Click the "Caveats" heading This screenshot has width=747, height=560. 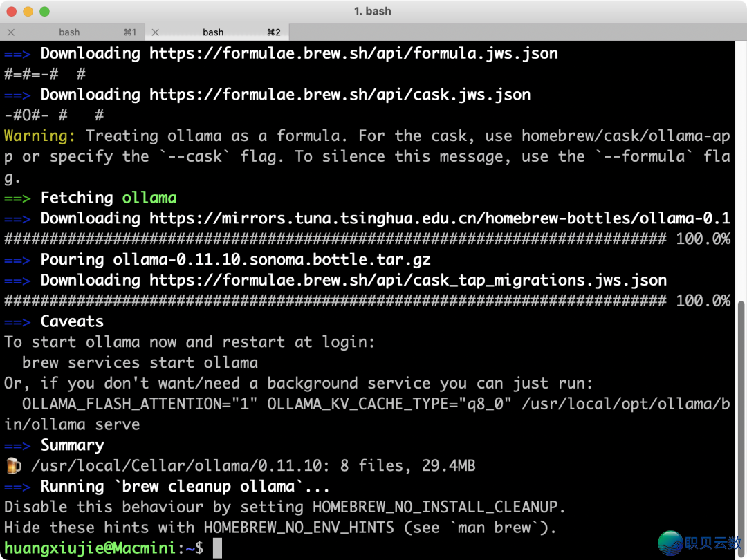(x=72, y=321)
